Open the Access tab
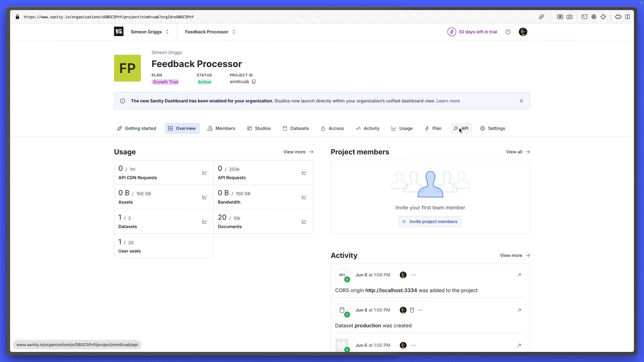 tap(332, 129)
